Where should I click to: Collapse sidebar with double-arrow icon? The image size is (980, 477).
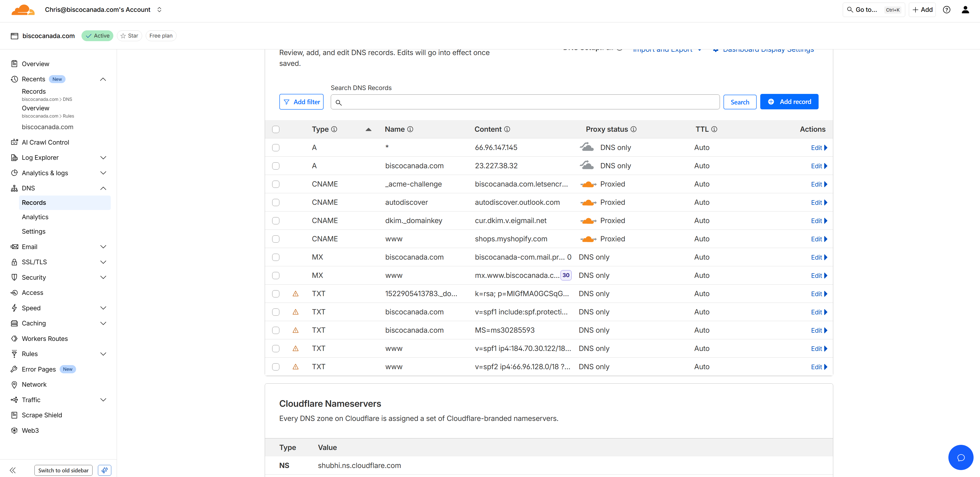tap(13, 470)
